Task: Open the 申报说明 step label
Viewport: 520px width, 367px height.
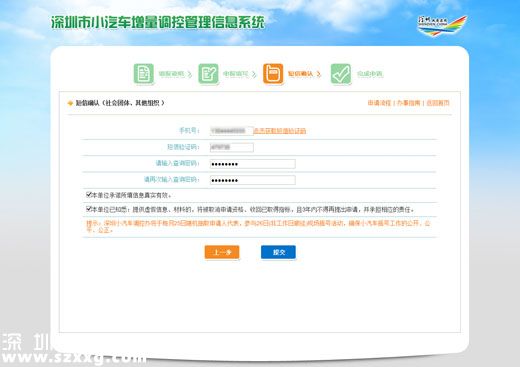Action: [x=171, y=74]
